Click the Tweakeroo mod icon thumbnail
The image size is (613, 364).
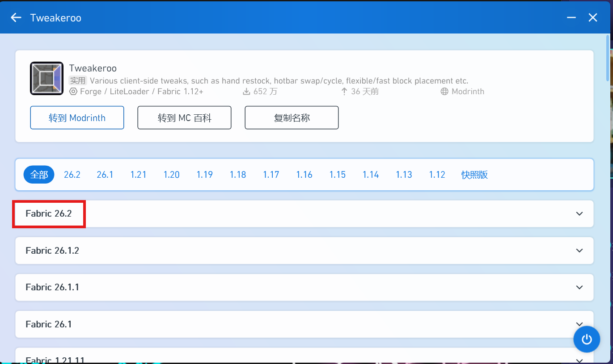pyautogui.click(x=47, y=78)
